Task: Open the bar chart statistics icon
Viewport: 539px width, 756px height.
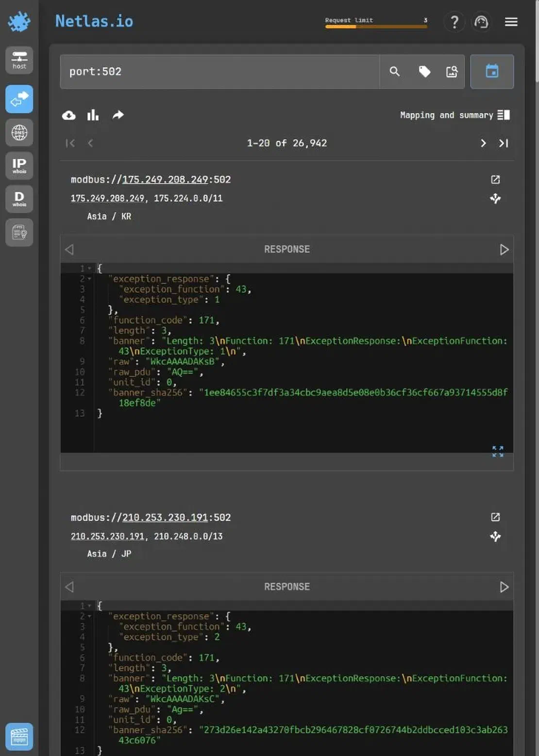Action: pyautogui.click(x=93, y=115)
